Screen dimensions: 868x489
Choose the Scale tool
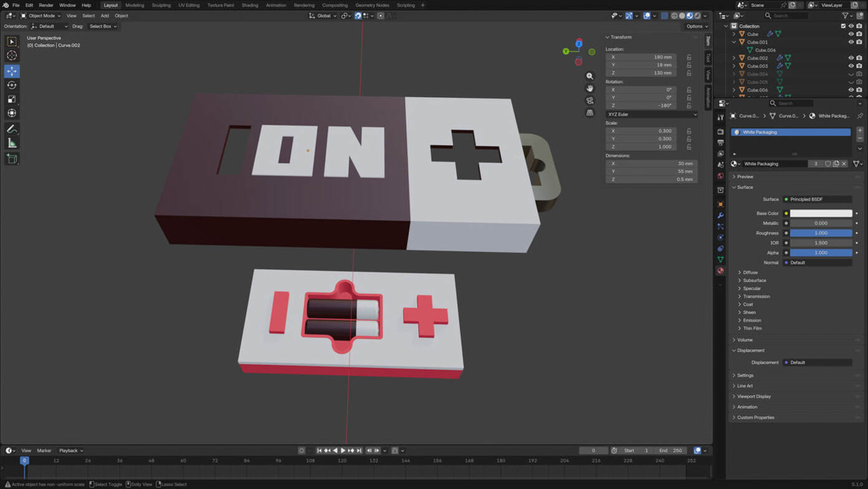pyautogui.click(x=12, y=99)
